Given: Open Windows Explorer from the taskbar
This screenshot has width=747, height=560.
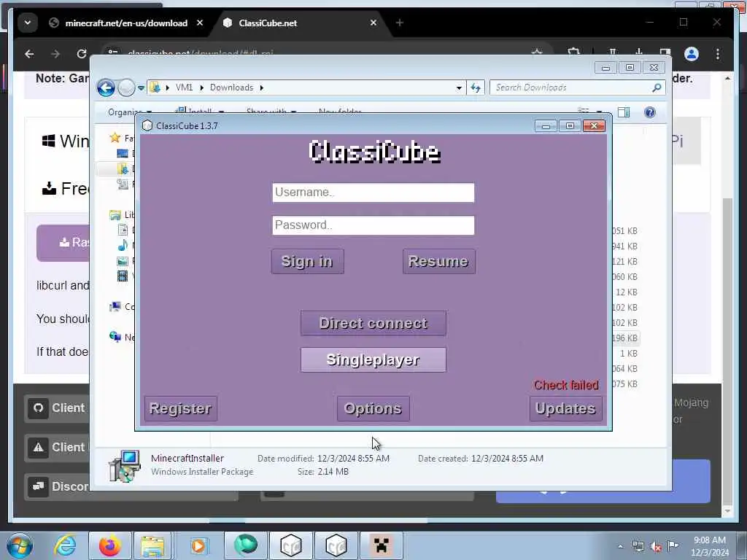Looking at the screenshot, I should pyautogui.click(x=152, y=545).
